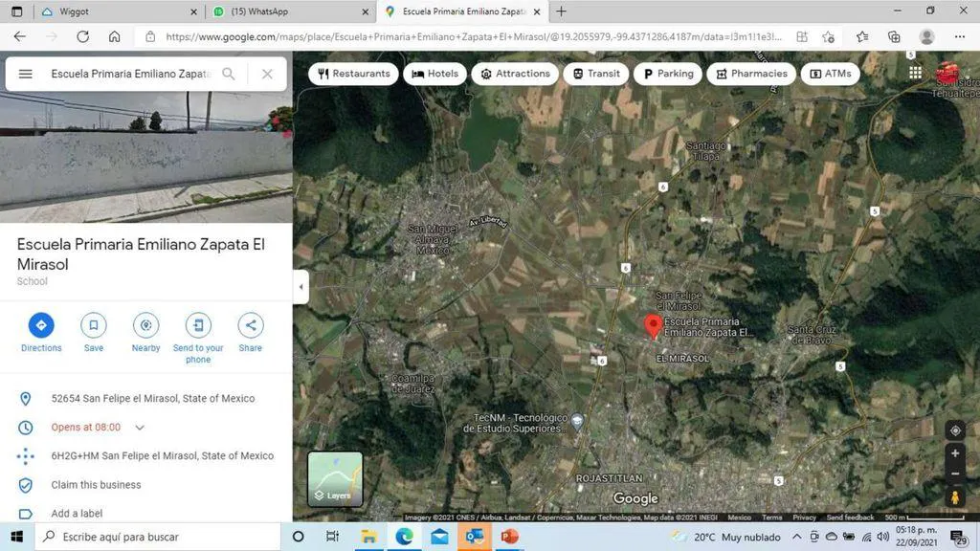Select the Transit chip
The image size is (980, 551).
coord(596,74)
